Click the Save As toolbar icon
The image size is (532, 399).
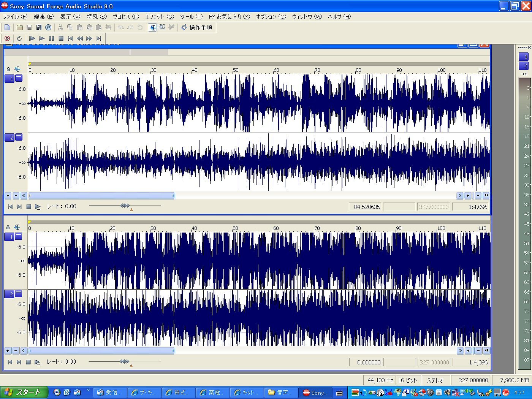coord(38,27)
